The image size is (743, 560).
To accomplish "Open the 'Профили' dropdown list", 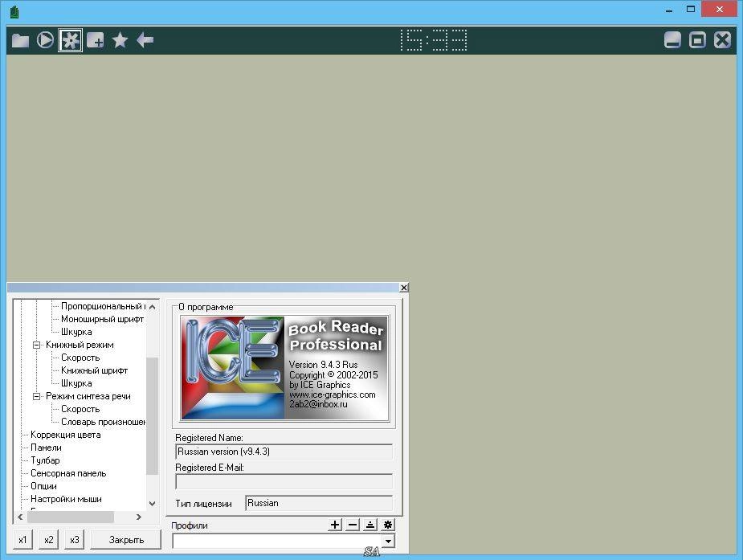I will tap(388, 541).
